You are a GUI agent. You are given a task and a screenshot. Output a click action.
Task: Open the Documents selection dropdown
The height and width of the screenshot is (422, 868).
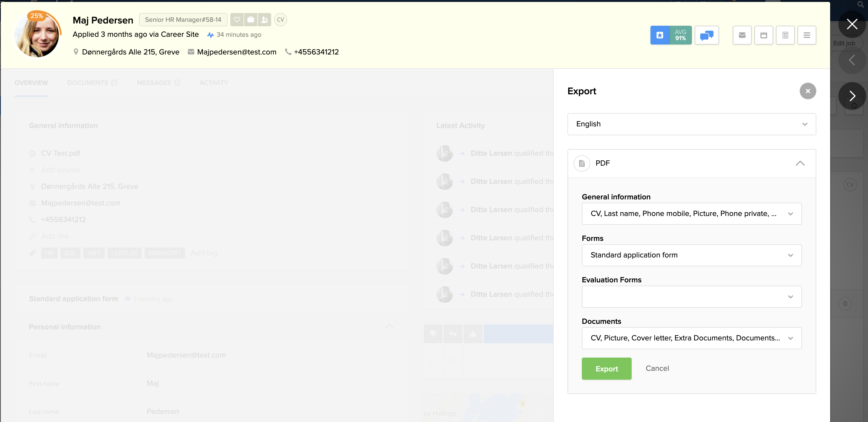click(x=691, y=338)
